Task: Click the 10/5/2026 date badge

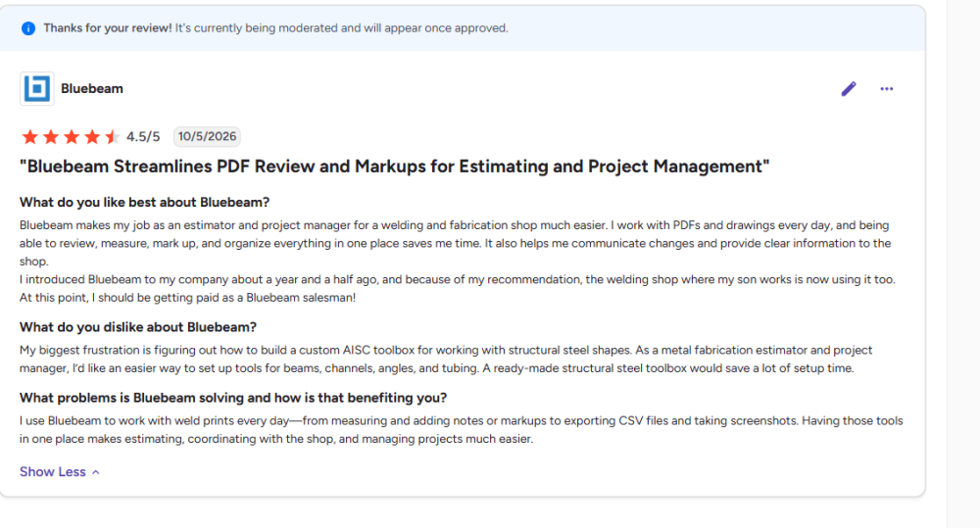Action: pos(207,136)
